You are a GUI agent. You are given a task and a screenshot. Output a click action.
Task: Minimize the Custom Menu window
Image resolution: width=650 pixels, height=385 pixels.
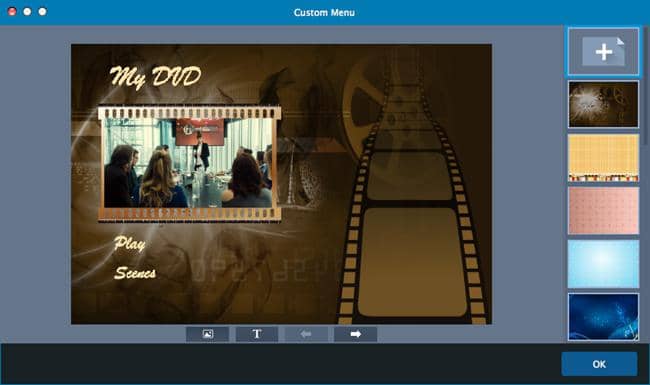(x=27, y=12)
